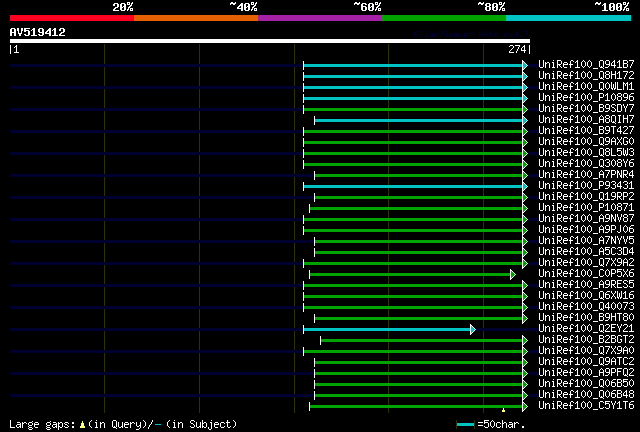Select the UniRef100_Q7X9A0 label
This screenshot has width=640, height=432.
pyautogui.click(x=586, y=351)
